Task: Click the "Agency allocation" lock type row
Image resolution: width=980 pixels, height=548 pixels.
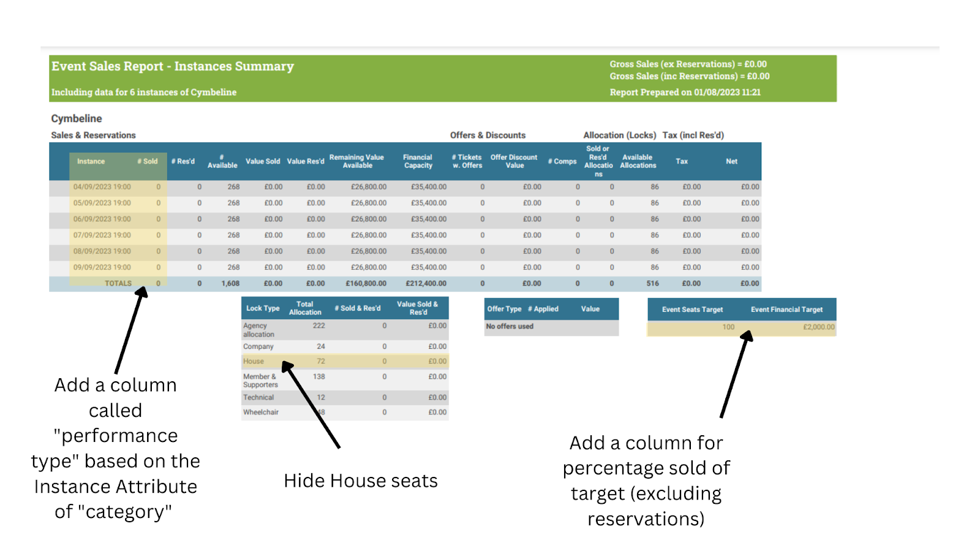Action: click(345, 330)
